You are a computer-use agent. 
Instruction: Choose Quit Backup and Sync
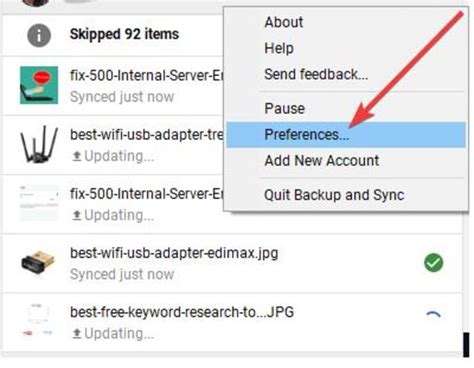click(334, 195)
